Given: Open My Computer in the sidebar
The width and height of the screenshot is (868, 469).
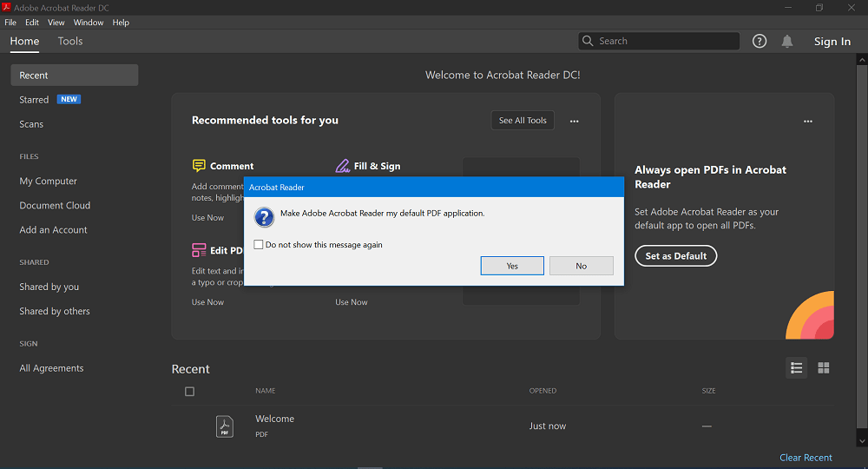Looking at the screenshot, I should tap(48, 181).
